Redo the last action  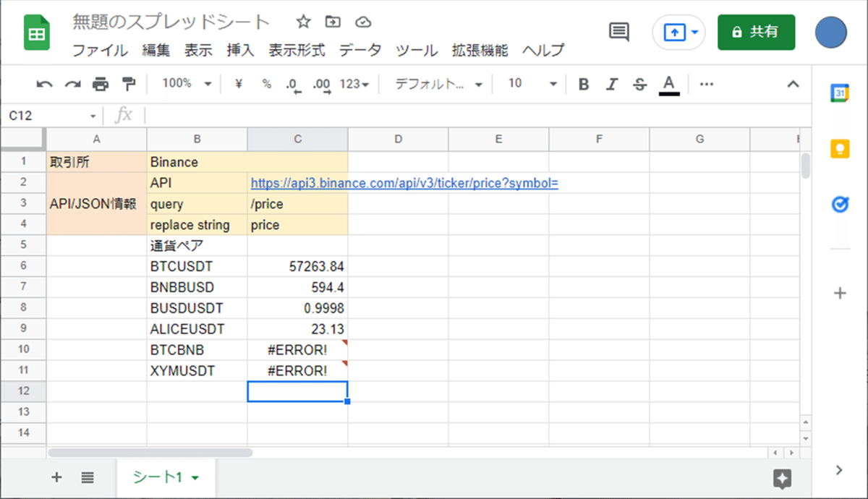click(72, 85)
